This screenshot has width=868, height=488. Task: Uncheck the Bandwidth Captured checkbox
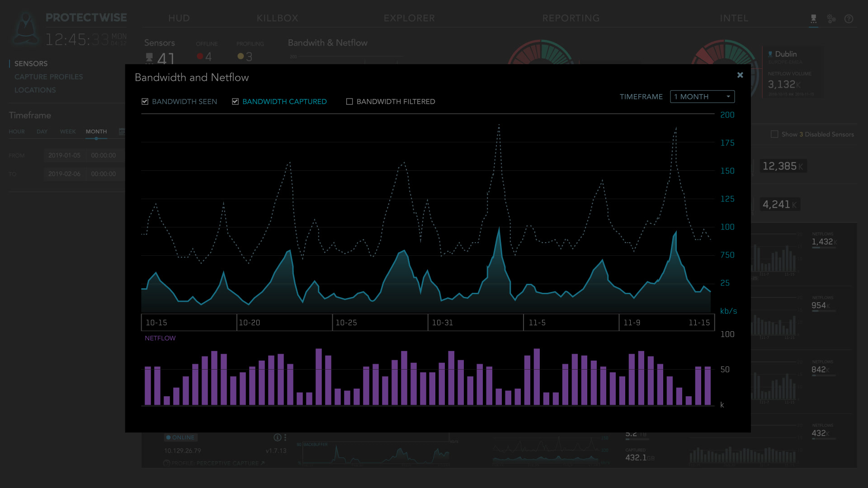[x=235, y=102]
